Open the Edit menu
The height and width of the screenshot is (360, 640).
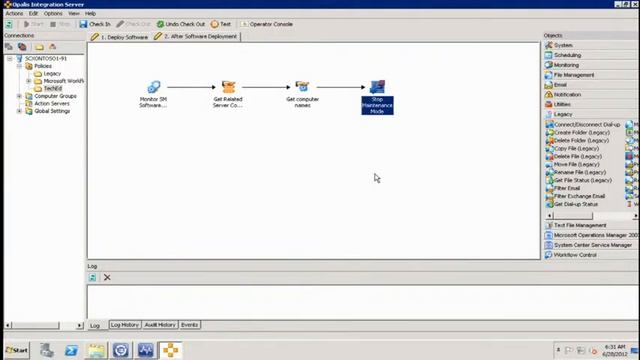(x=33, y=13)
